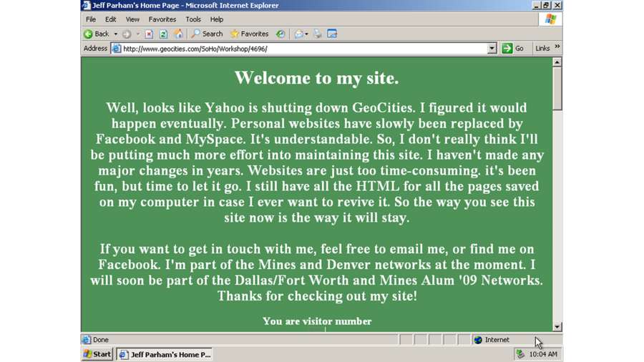
Task: Stop loading with the red X icon
Action: click(x=149, y=34)
